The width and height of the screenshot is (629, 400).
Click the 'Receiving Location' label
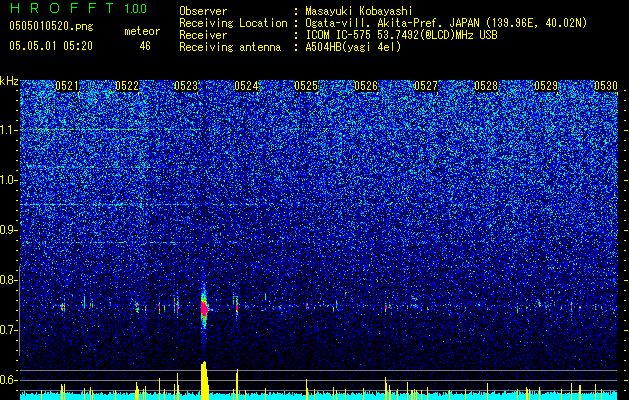[x=233, y=23]
